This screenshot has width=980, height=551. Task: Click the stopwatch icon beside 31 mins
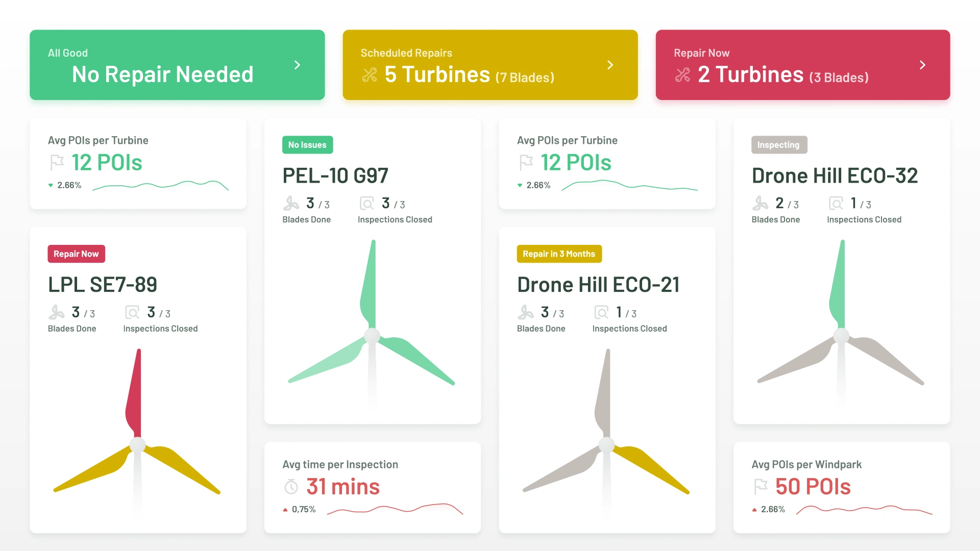click(x=291, y=487)
